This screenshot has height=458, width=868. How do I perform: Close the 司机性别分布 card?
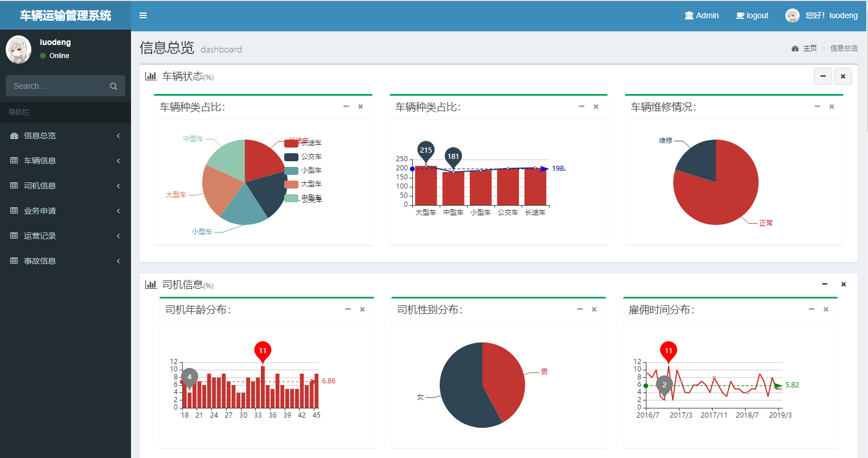[594, 309]
